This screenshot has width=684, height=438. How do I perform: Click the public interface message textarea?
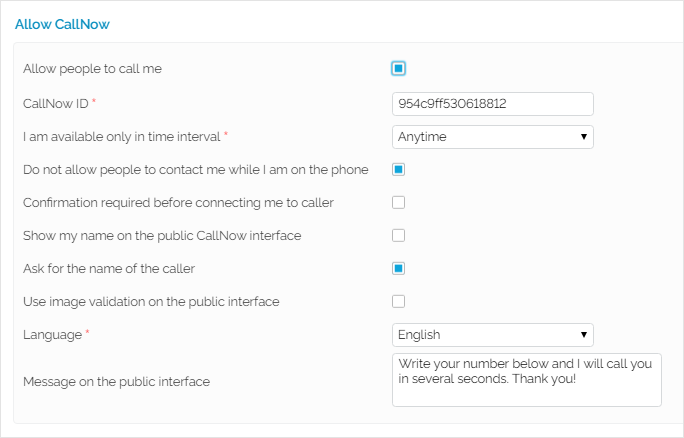(527, 380)
